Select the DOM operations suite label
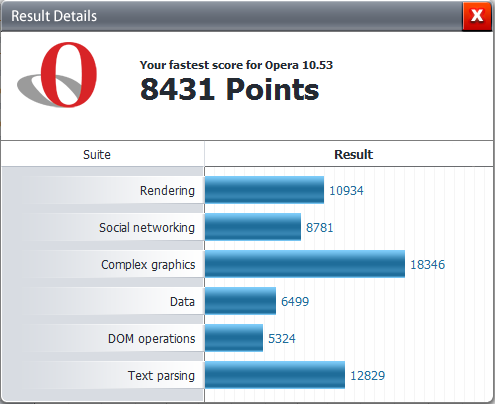The image size is (495, 404). tap(151, 339)
